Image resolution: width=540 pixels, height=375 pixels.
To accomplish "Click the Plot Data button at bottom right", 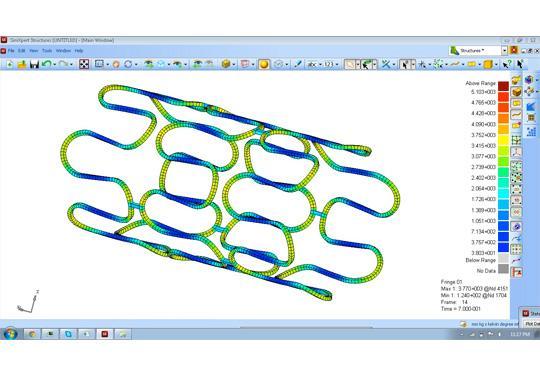I will 532,324.
